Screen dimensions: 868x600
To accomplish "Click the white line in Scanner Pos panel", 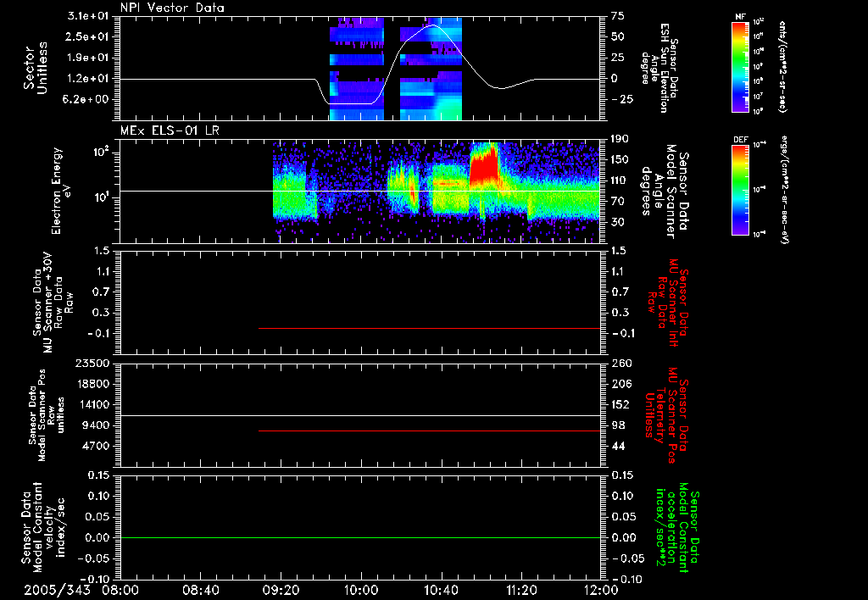I will (x=360, y=415).
